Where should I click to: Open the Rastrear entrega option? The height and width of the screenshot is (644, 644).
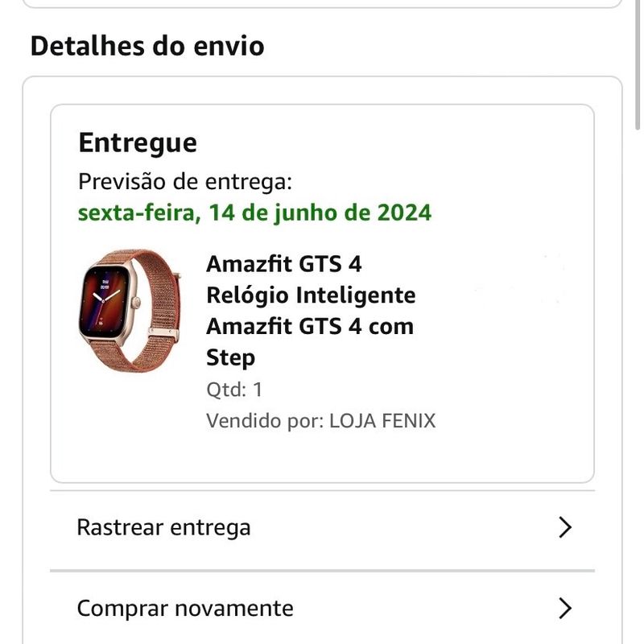(x=163, y=527)
